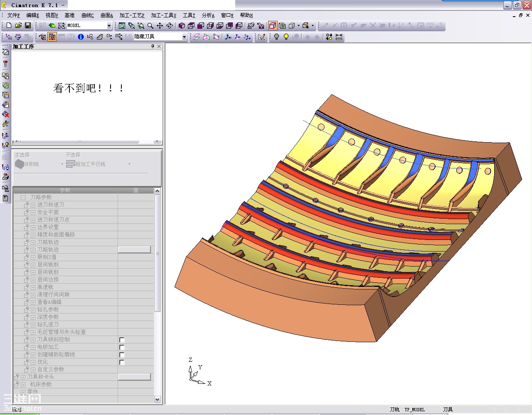Open the ruler measurement tool
The width and height of the screenshot is (532, 415).
[339, 37]
